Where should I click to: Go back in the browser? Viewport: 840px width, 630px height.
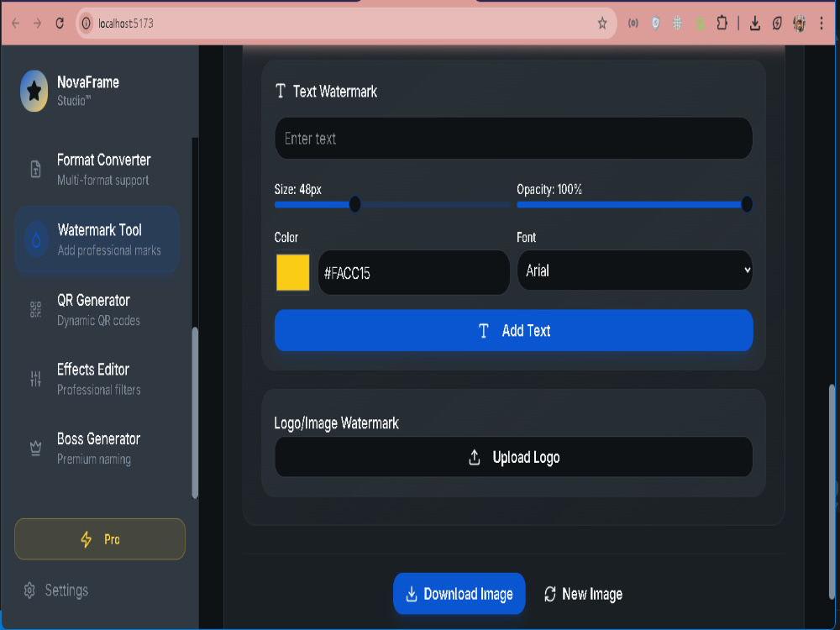15,23
